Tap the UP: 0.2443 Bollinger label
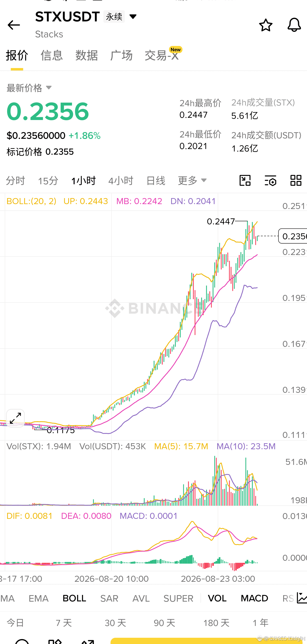 coord(86,201)
